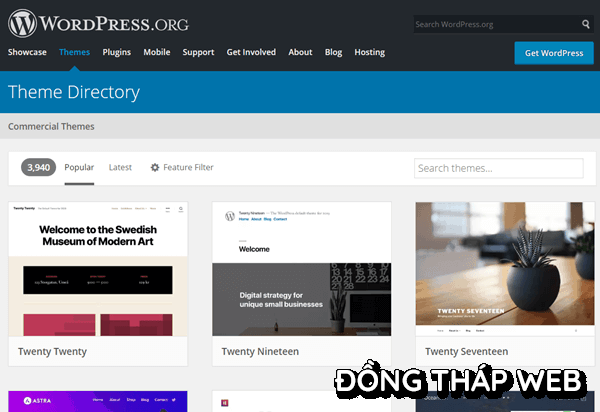Viewport: 600px width, 412px height.
Task: Open the Feature Filter options
Action: [182, 168]
